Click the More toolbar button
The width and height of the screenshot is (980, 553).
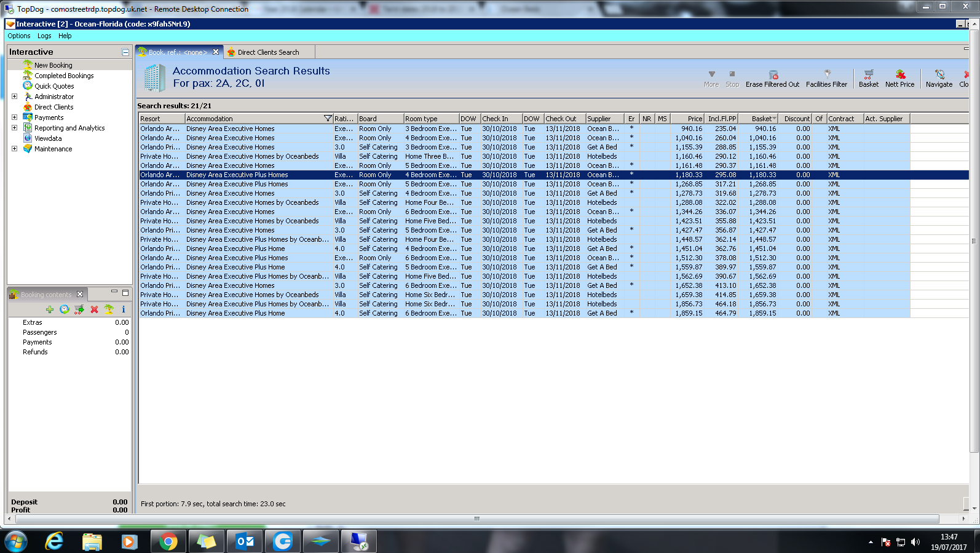711,79
